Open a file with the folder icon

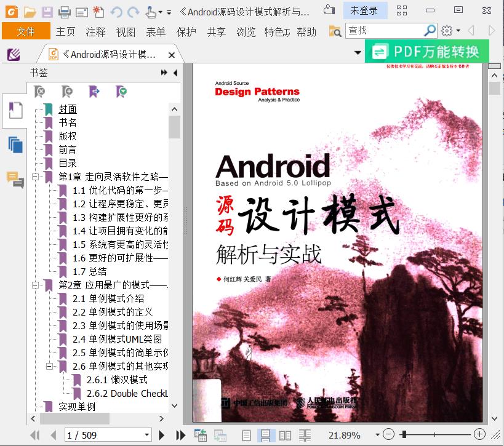click(30, 12)
